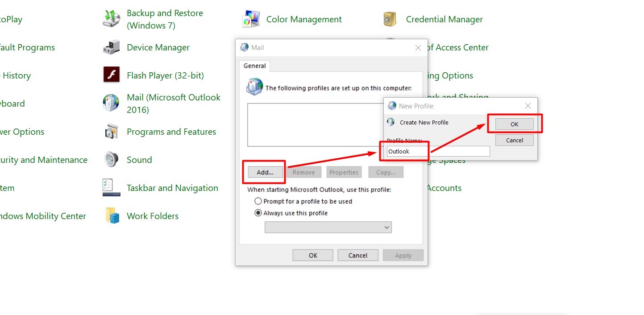This screenshot has height=315, width=644.
Task: Open the User Accounts link
Action: (444, 188)
